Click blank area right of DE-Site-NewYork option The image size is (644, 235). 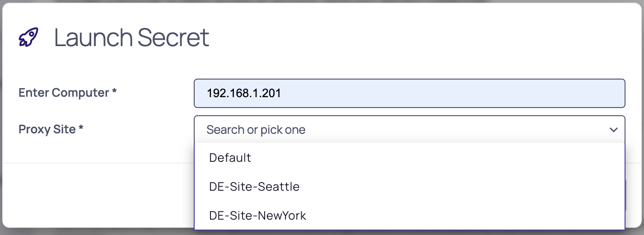(x=452, y=216)
